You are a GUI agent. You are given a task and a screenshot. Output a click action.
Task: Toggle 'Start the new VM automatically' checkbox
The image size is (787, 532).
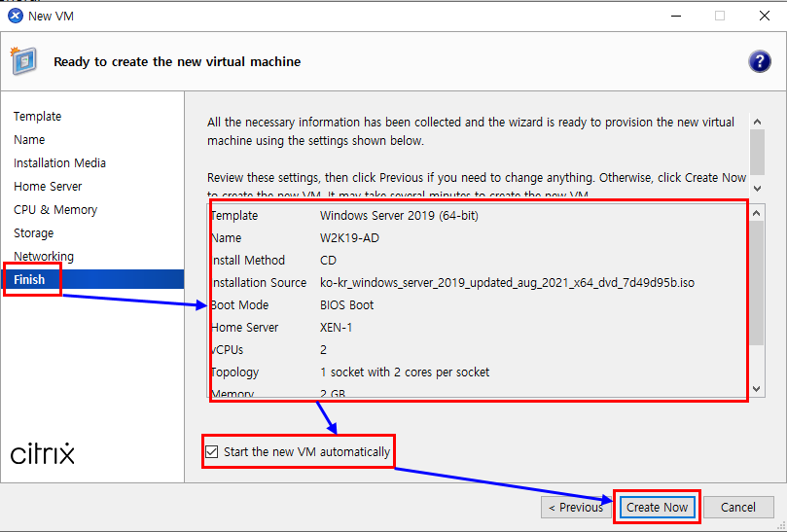212,451
